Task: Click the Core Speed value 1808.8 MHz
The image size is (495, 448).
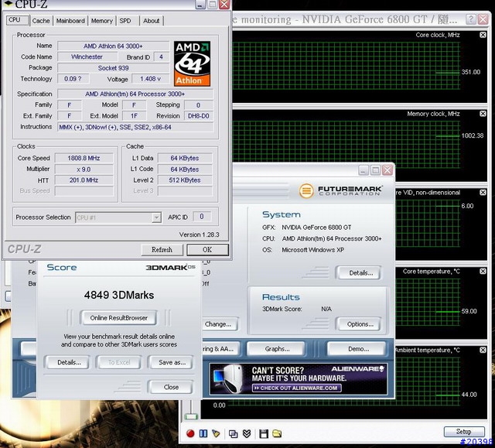Action: [x=84, y=158]
